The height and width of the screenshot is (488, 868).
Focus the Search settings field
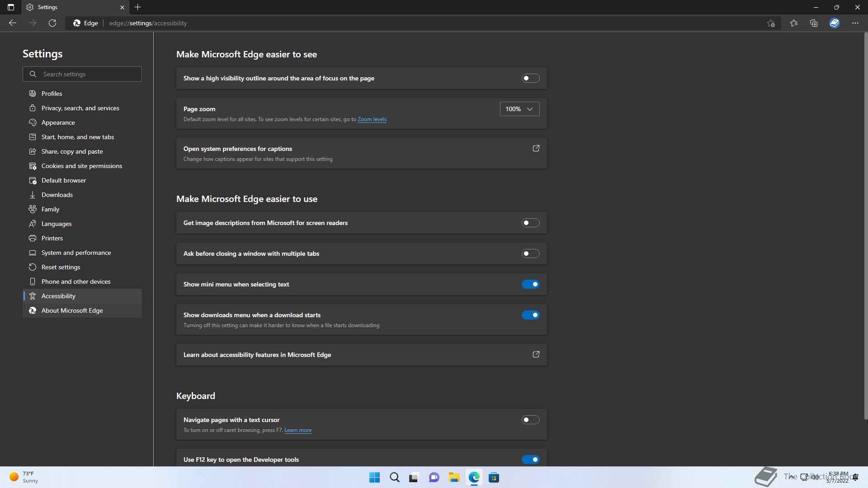pos(82,74)
